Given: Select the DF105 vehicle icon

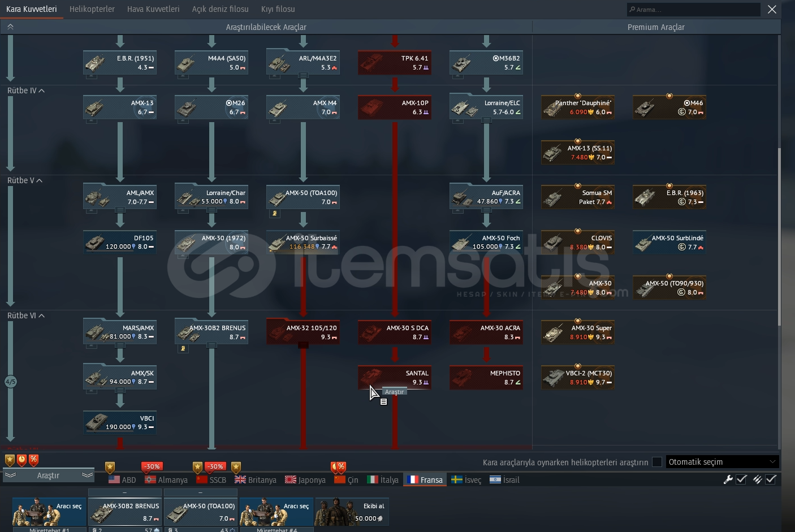Looking at the screenshot, I should pyautogui.click(x=120, y=243).
